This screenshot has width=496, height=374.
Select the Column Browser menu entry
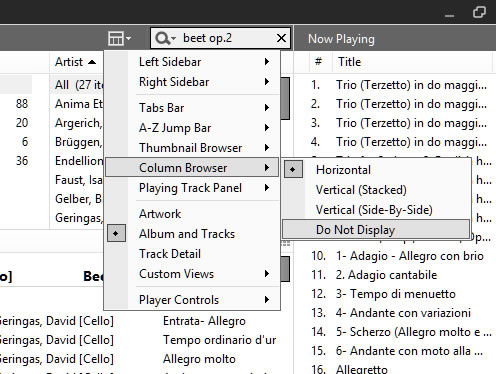coord(192,168)
